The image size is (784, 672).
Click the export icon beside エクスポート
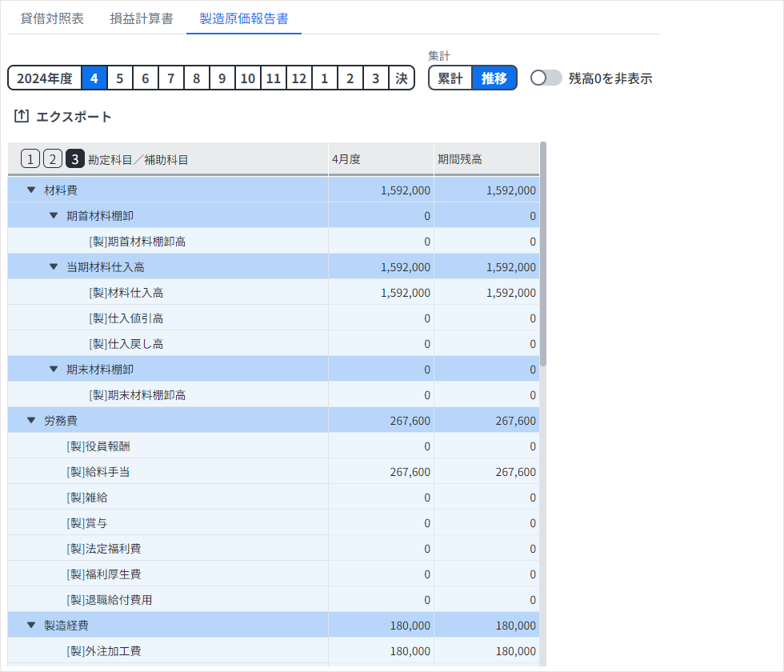22,117
